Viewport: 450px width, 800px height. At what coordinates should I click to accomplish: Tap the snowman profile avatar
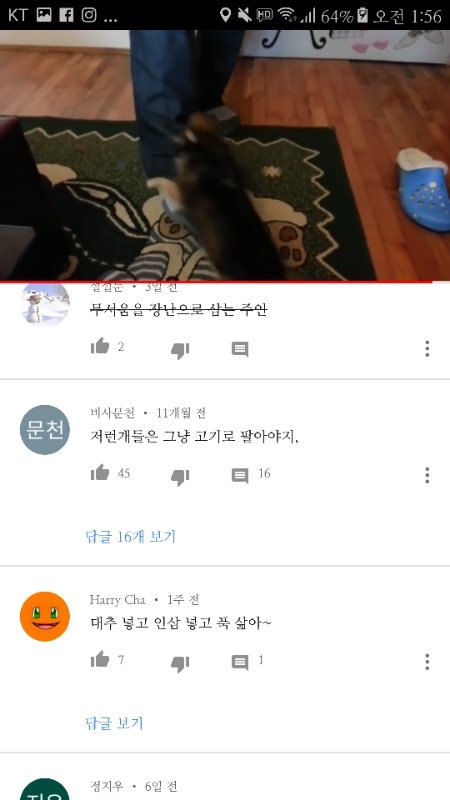pyautogui.click(x=45, y=303)
